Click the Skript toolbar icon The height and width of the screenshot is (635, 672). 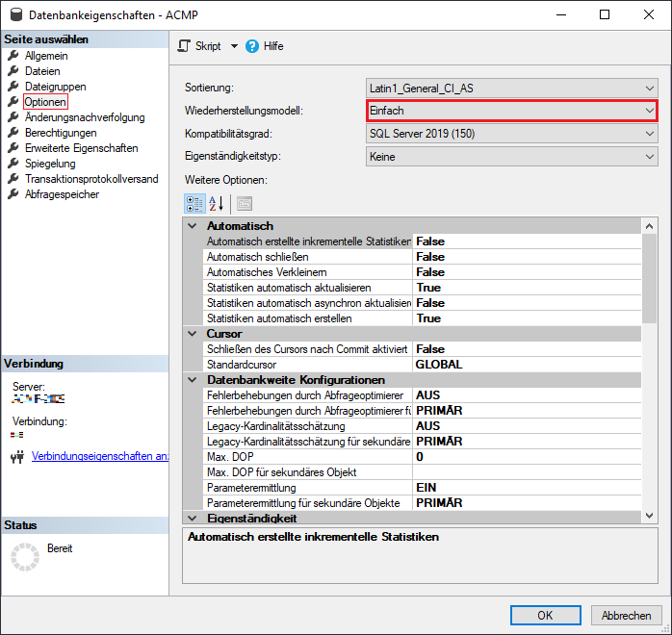184,46
